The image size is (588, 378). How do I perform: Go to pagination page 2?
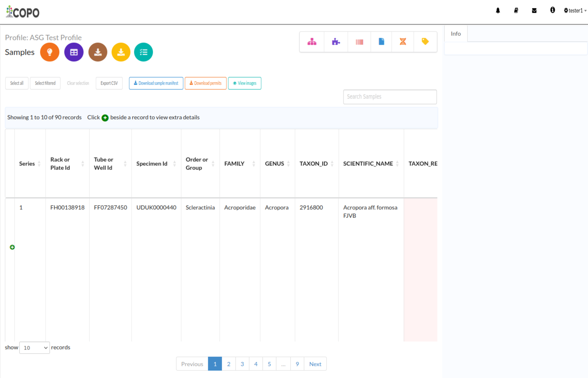click(229, 364)
